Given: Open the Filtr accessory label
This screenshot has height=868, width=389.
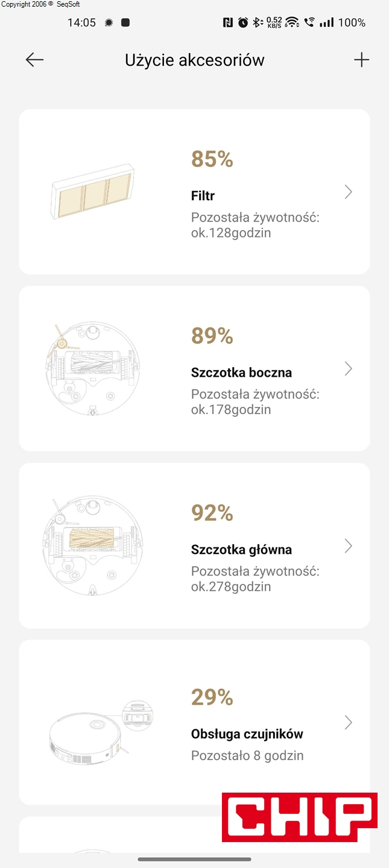Looking at the screenshot, I should pos(203,196).
